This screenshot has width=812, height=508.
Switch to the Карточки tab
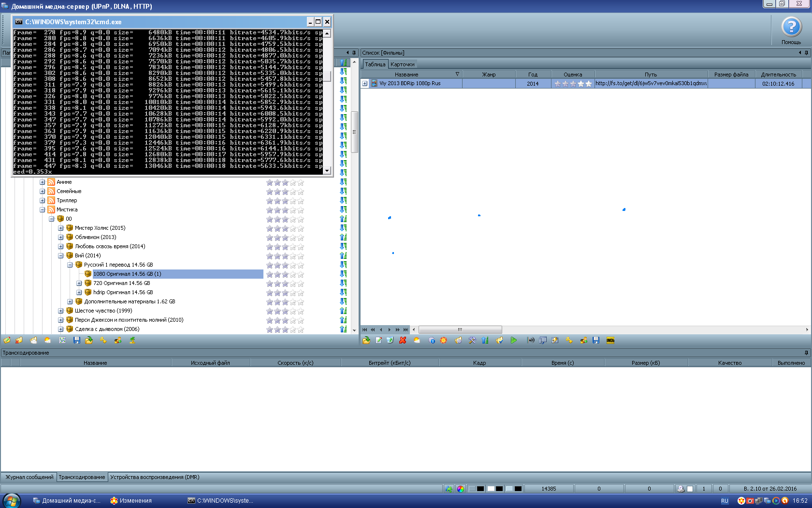pyautogui.click(x=402, y=64)
